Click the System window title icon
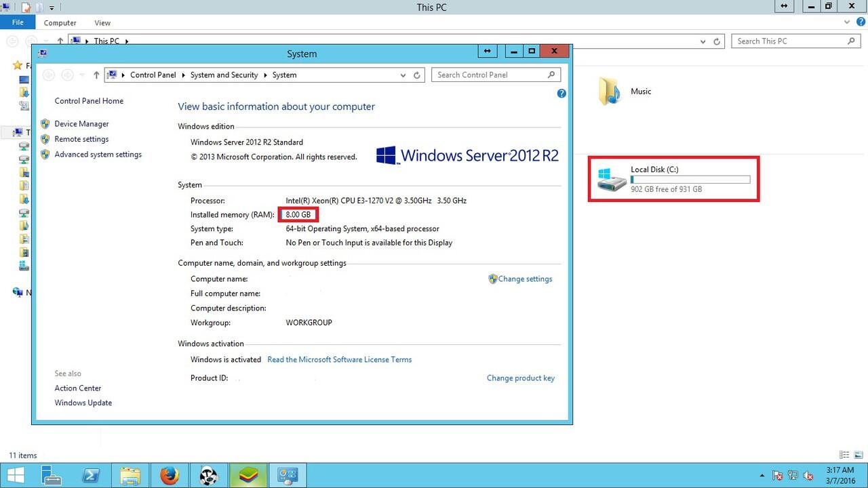868x488 pixels. tap(43, 53)
